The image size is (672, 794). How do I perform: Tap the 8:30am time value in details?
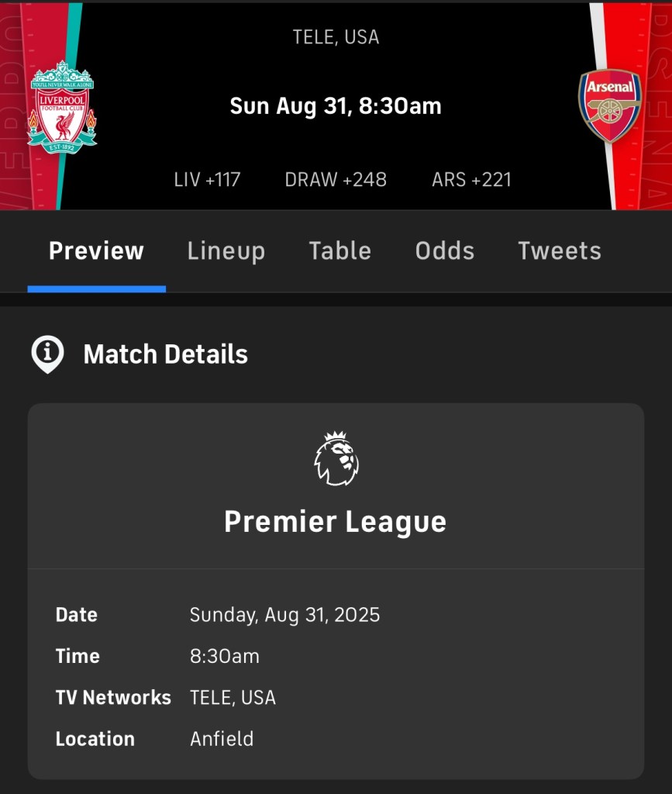click(225, 656)
